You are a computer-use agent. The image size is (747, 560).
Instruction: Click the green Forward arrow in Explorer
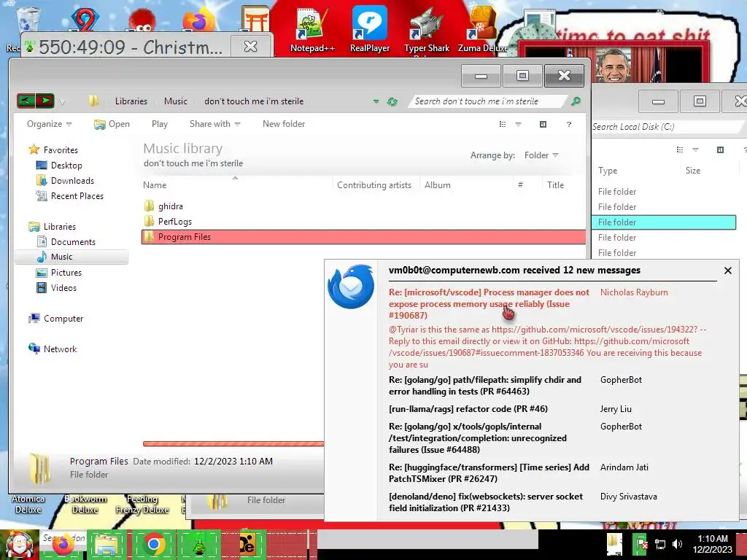pyautogui.click(x=45, y=101)
